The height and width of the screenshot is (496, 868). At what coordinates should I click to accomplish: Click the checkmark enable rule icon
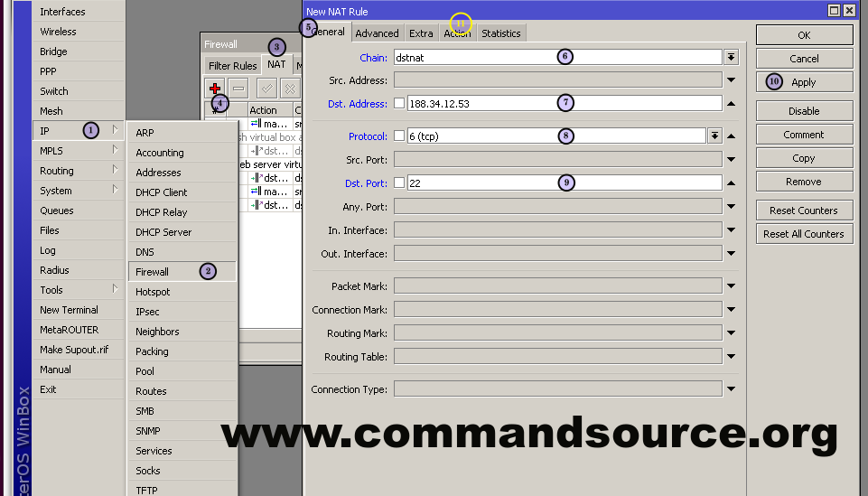pos(266,88)
